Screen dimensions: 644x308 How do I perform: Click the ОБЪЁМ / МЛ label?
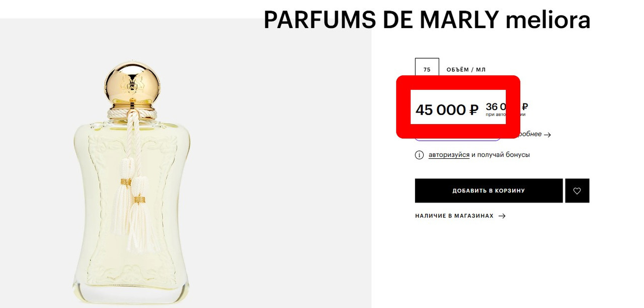click(466, 70)
